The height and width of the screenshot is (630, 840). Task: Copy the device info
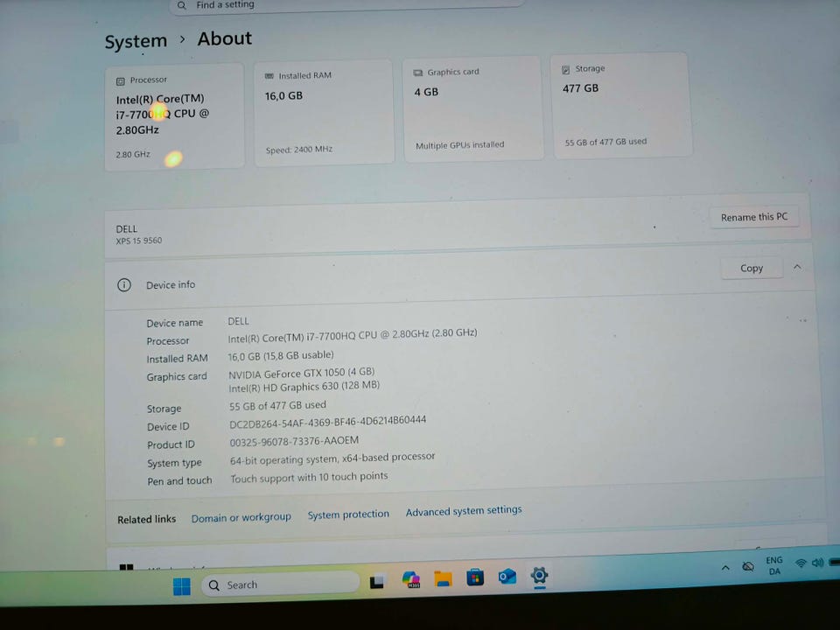[751, 268]
